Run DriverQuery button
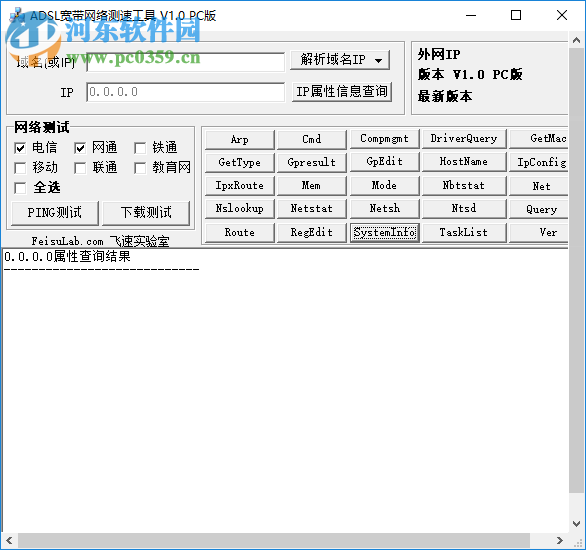The width and height of the screenshot is (586, 550). (464, 139)
